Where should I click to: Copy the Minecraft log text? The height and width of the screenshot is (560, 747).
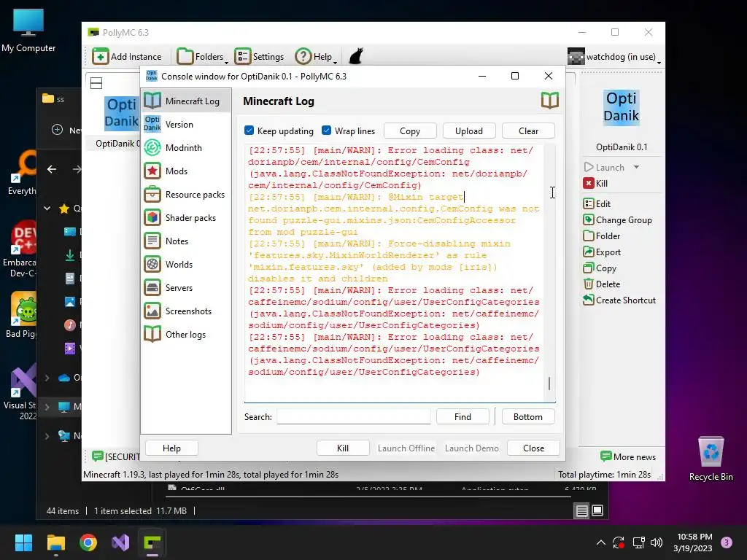410,131
